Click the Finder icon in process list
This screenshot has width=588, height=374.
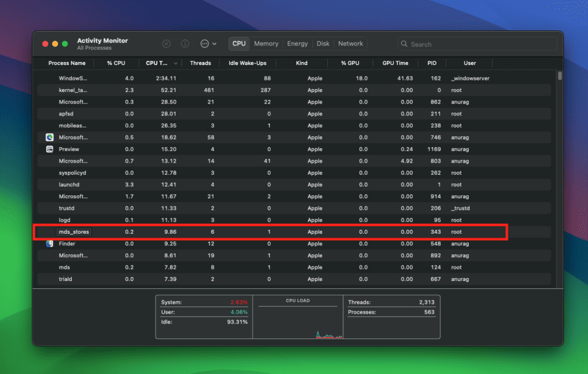click(49, 244)
